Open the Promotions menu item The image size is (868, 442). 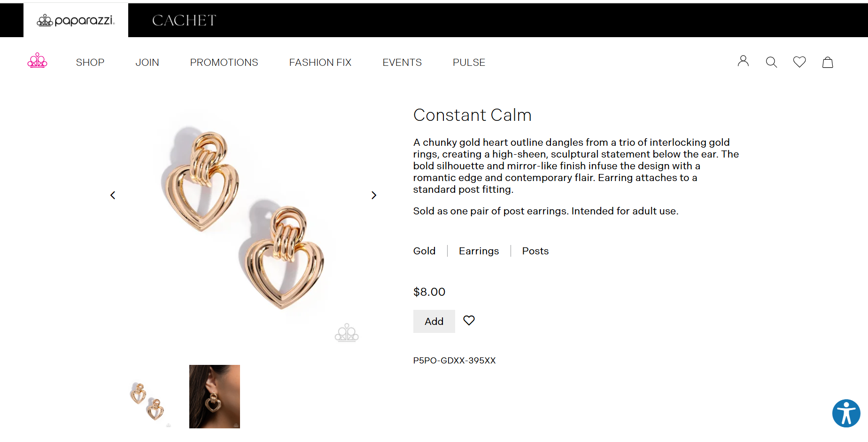(224, 63)
